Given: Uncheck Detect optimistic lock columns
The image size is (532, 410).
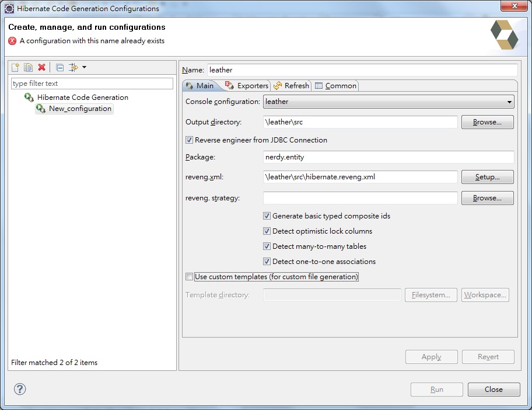Looking at the screenshot, I should pyautogui.click(x=267, y=231).
